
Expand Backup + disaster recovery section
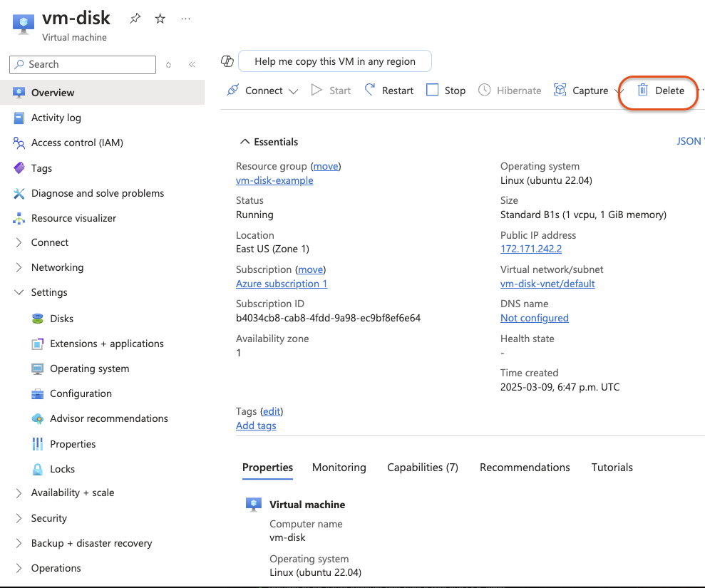click(19, 543)
